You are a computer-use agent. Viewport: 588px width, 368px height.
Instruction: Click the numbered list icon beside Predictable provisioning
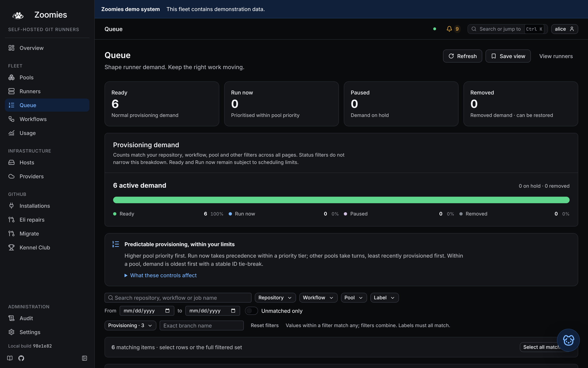(x=116, y=244)
